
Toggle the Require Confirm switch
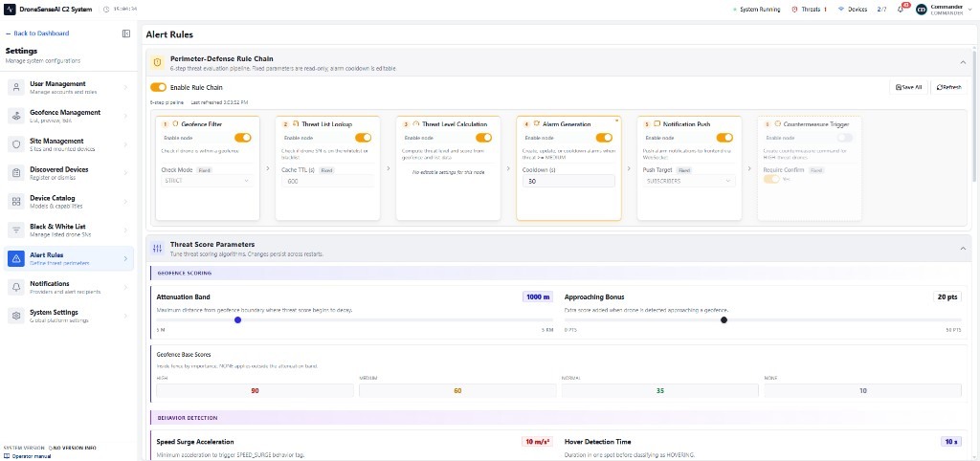(x=772, y=179)
